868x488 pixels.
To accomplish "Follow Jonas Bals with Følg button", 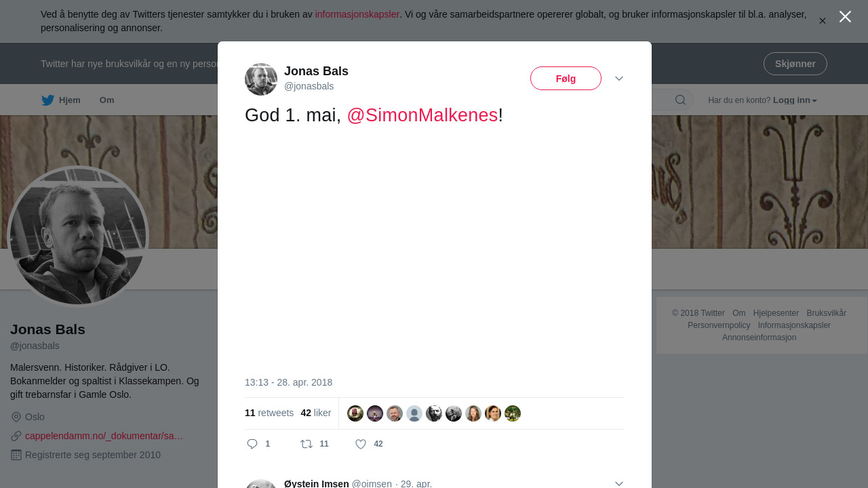I will (x=566, y=79).
